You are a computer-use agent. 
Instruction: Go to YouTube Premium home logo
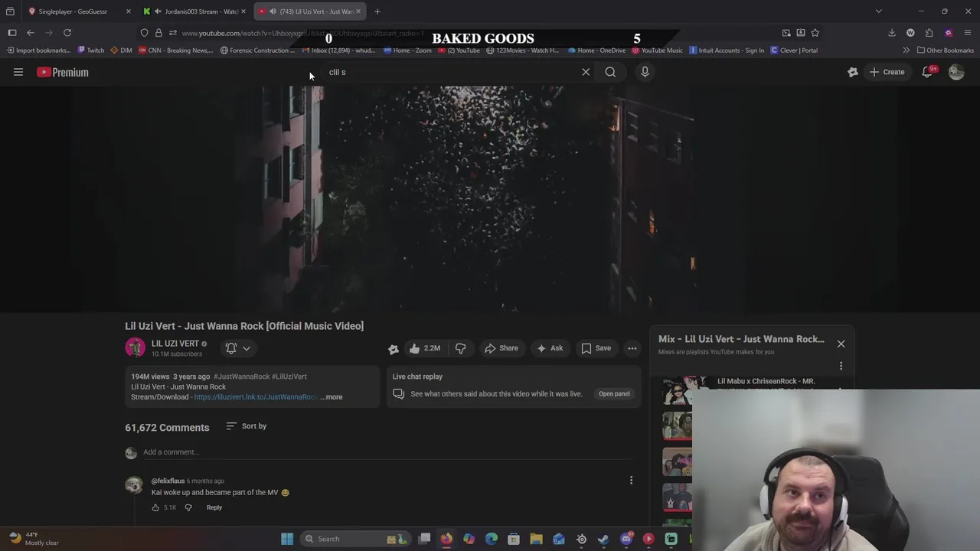63,72
